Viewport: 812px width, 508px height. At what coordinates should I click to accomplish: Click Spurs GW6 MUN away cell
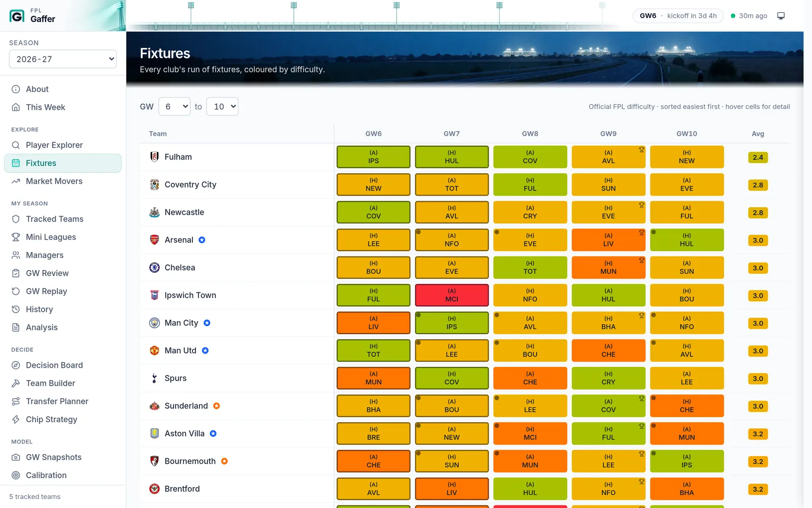374,378
